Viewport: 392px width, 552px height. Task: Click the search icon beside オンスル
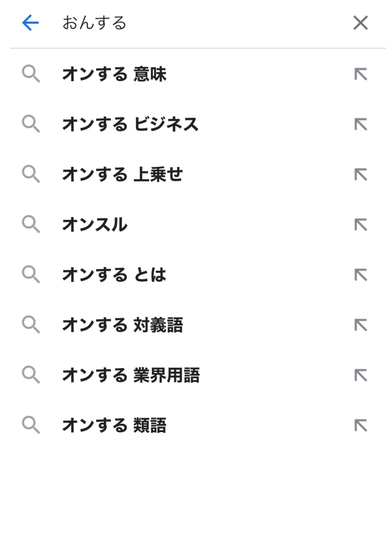(30, 224)
